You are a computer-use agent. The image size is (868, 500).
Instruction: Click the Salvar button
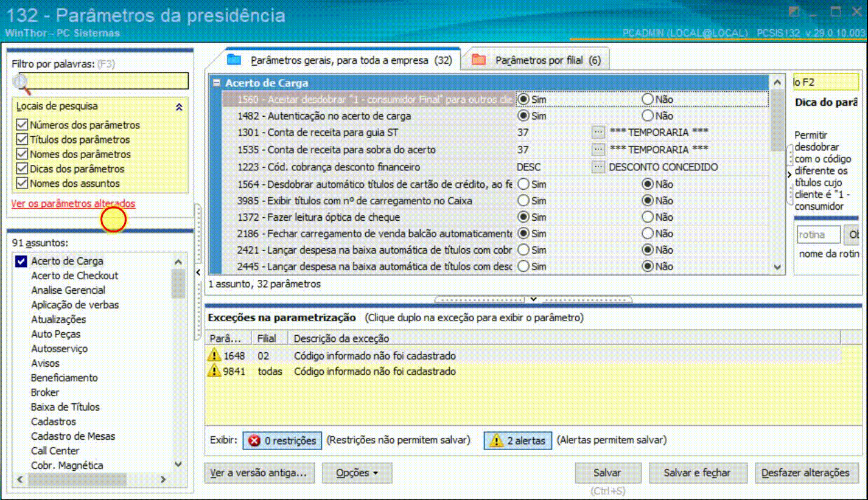tap(608, 473)
